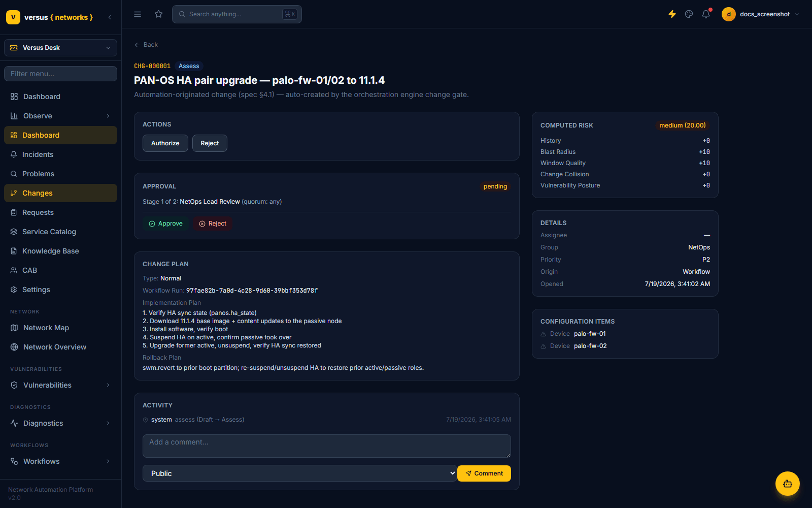Image resolution: width=812 pixels, height=508 pixels.
Task: Toggle the hamburger menu icon
Action: pyautogui.click(x=138, y=14)
